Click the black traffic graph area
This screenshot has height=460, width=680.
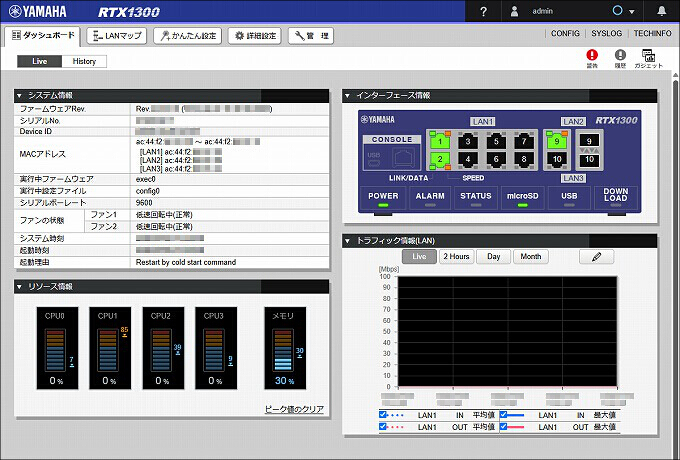click(x=507, y=331)
